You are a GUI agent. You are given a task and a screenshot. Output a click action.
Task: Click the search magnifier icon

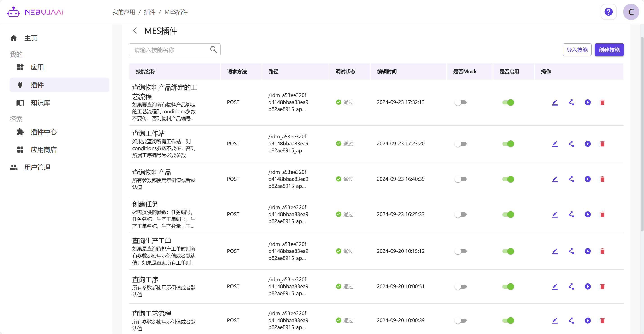pos(213,50)
